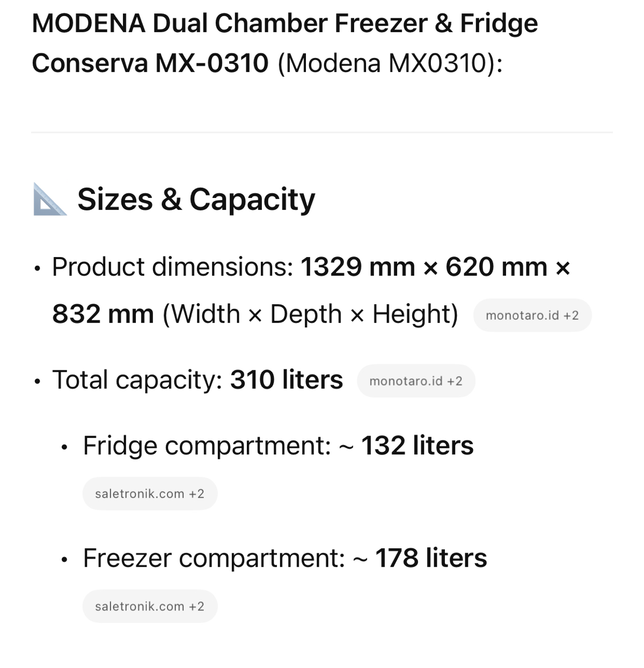Image resolution: width=644 pixels, height=668 pixels.
Task: Click the "MODENA Dual Chamber Freezer & Fridge" line
Action: (x=284, y=23)
